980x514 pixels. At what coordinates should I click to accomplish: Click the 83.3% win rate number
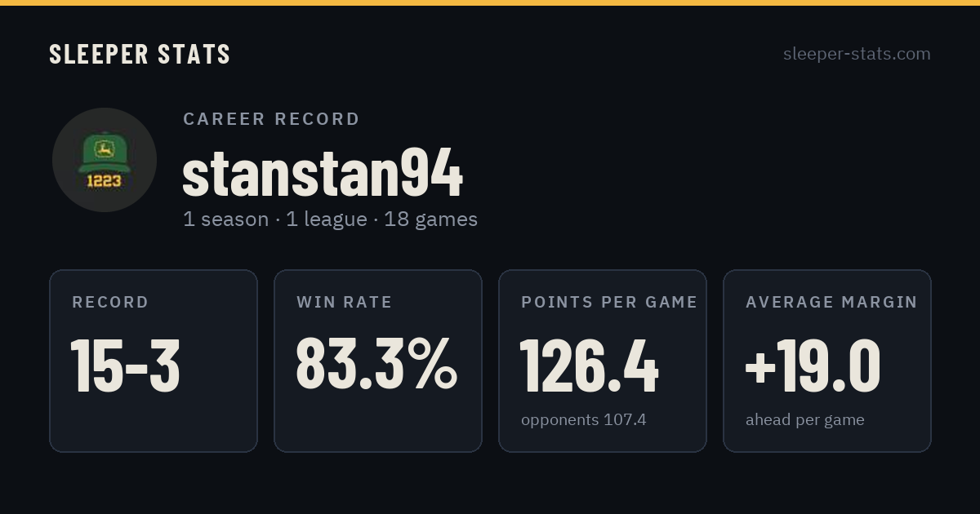[376, 364]
